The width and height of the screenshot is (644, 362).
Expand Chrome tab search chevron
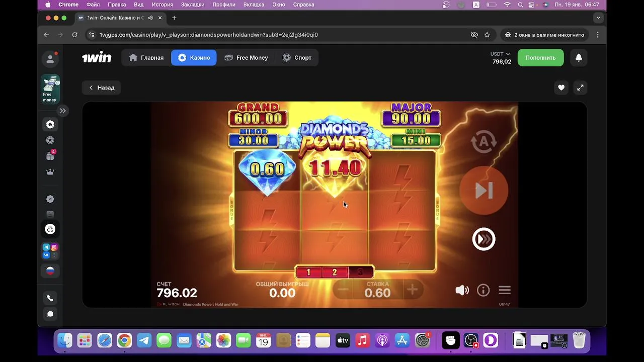[598, 18]
